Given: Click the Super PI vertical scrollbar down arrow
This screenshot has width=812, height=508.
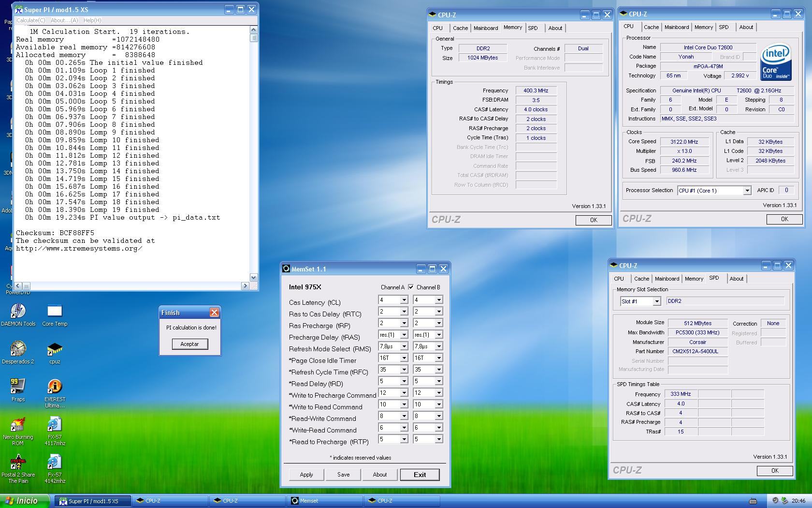Looking at the screenshot, I should 254,278.
